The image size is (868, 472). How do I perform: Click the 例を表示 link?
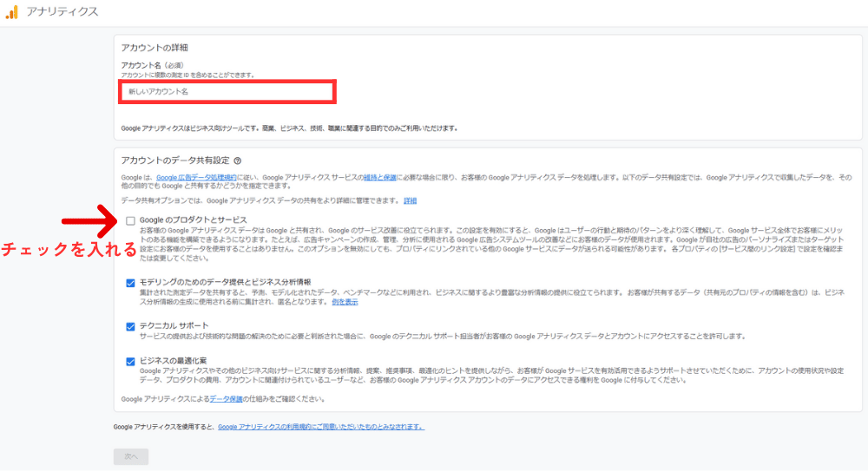click(345, 302)
